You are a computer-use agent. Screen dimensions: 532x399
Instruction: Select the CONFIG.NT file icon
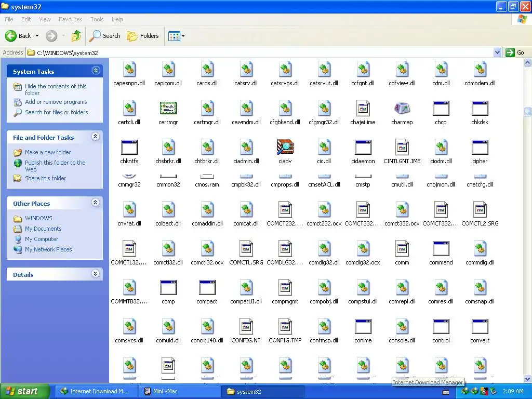(246, 327)
